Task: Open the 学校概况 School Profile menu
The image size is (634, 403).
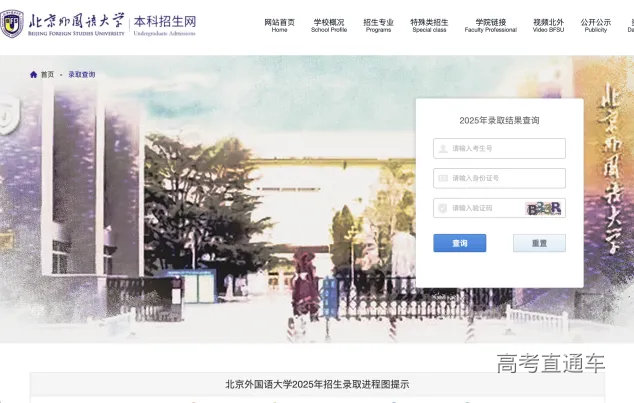Action: click(329, 25)
